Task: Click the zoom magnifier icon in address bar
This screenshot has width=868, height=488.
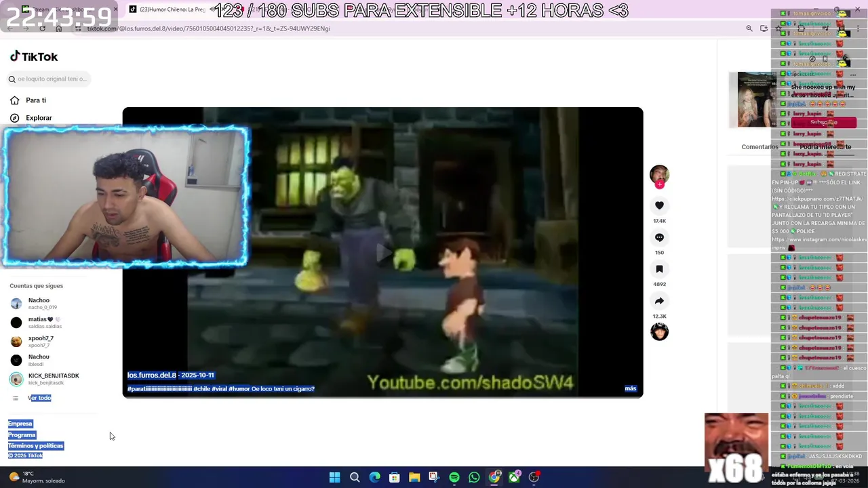Action: (x=749, y=28)
